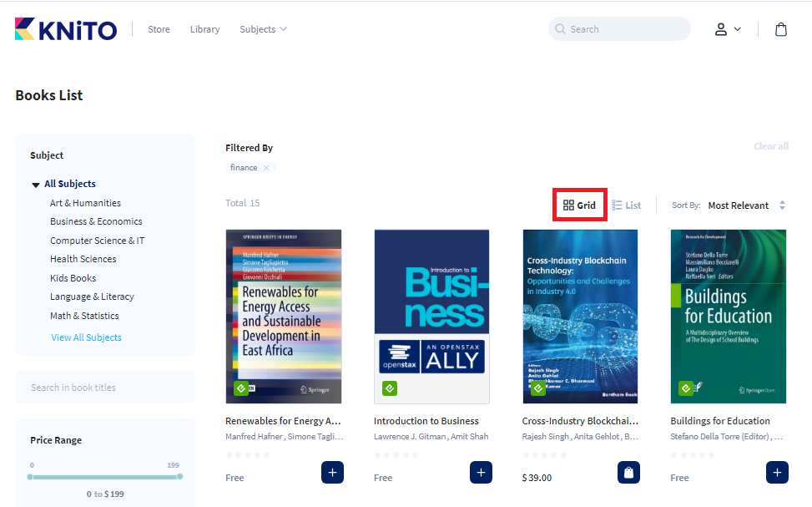The height and width of the screenshot is (507, 812).
Task: Click the View All Subjects link
Action: 86,337
